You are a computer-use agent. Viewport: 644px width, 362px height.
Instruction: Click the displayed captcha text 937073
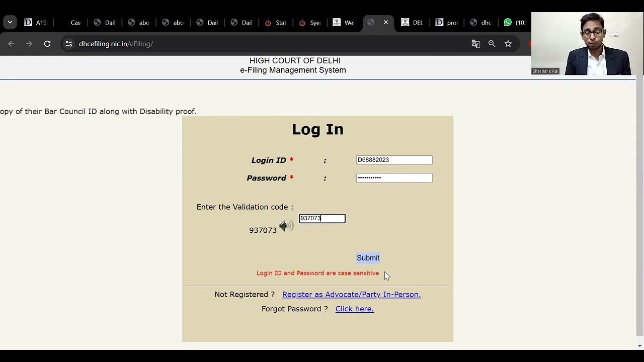263,230
